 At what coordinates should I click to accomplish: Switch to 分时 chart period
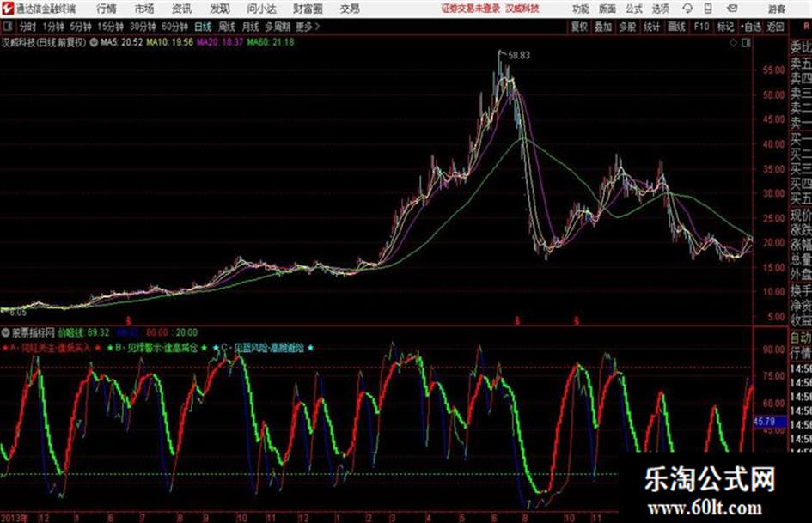28,27
